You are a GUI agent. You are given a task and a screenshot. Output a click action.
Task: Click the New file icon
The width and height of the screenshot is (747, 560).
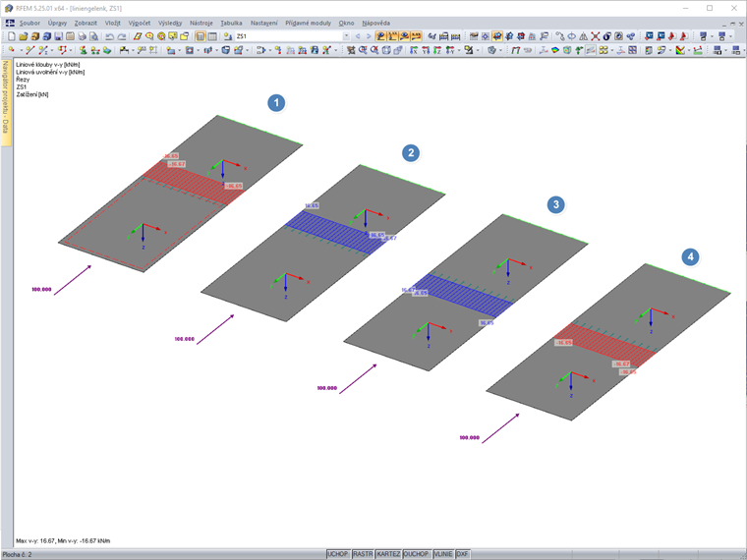[x=12, y=36]
